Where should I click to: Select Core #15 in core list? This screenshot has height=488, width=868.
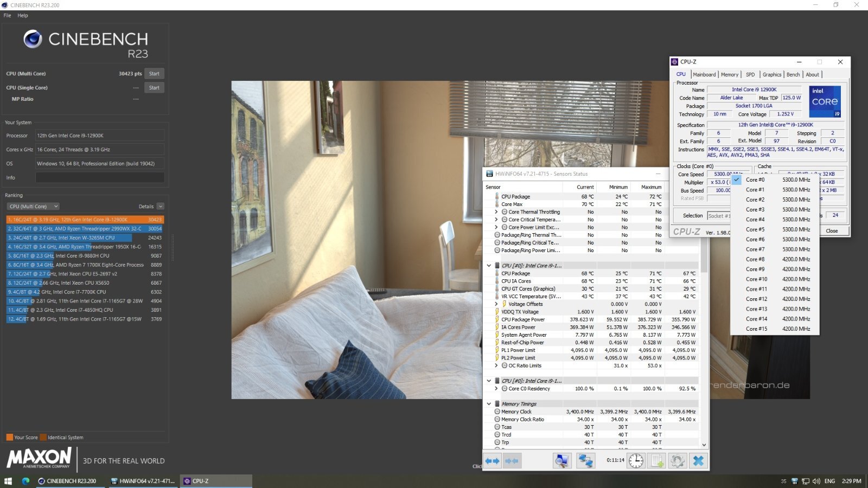point(775,329)
